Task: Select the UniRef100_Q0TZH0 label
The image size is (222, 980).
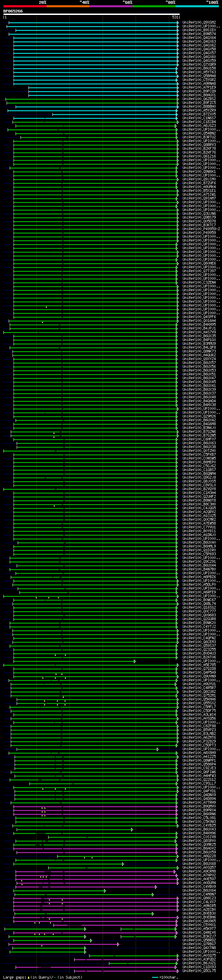Action: point(199,451)
